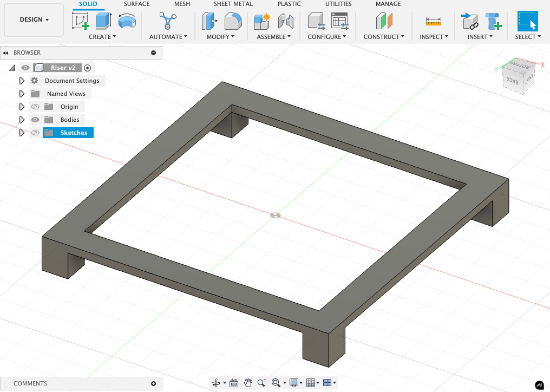Image resolution: width=550 pixels, height=392 pixels.
Task: Show the hidden Origin folder
Action: pos(35,107)
